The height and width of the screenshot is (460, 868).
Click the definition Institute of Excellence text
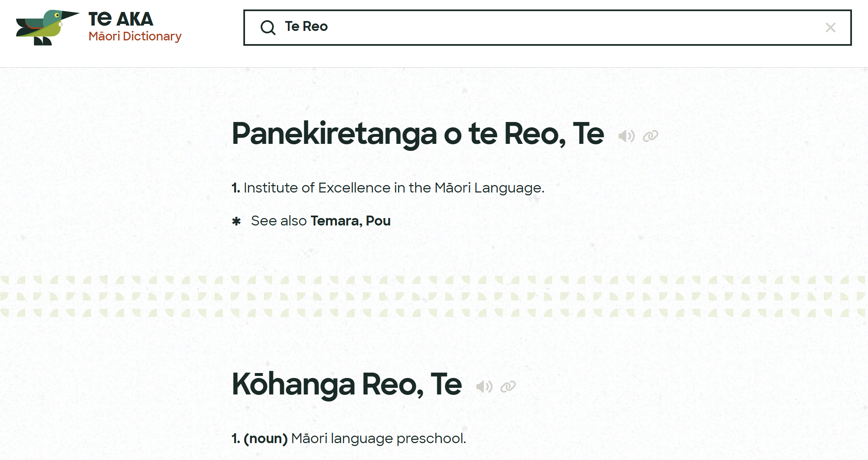[x=393, y=188]
